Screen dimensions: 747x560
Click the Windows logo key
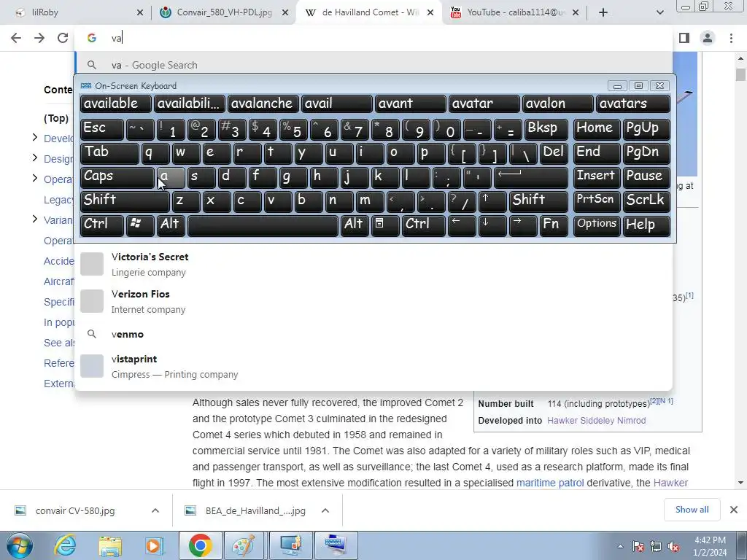(x=139, y=225)
